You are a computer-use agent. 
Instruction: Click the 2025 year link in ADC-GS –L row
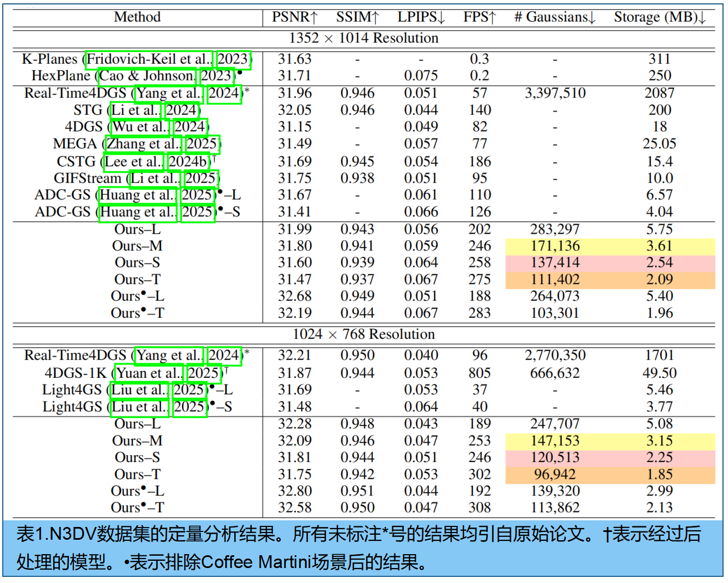point(198,195)
